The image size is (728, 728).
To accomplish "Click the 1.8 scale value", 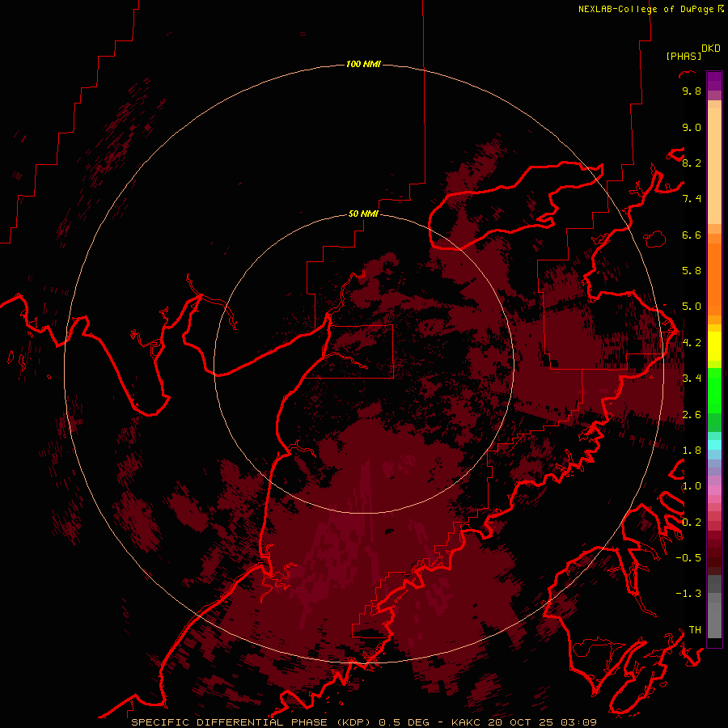I will point(692,451).
